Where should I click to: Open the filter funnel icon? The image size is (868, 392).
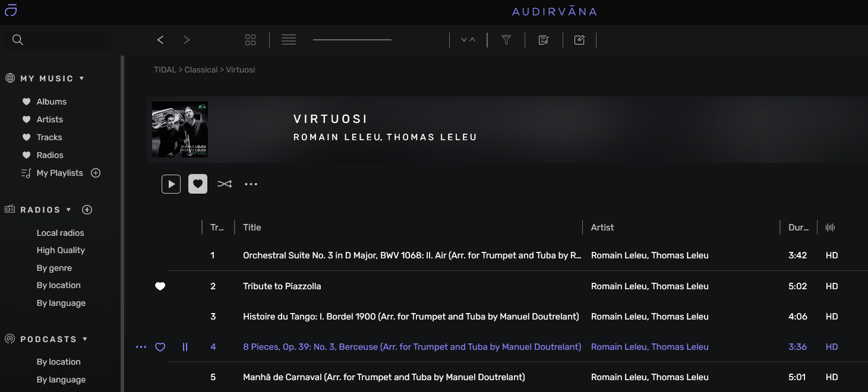pos(506,40)
